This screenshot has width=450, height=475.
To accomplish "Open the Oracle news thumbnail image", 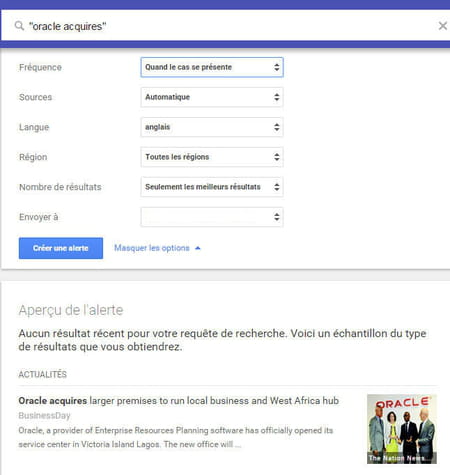I will pyautogui.click(x=402, y=429).
